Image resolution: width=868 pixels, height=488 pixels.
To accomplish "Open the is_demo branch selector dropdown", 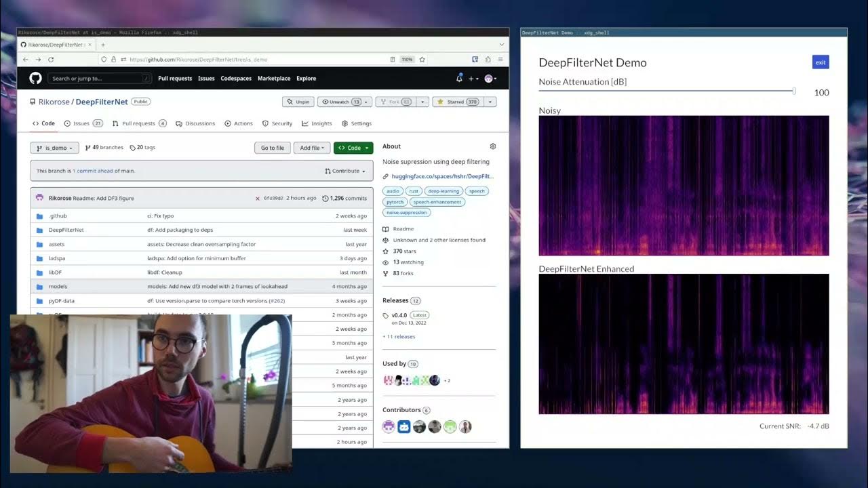I will (x=54, y=148).
